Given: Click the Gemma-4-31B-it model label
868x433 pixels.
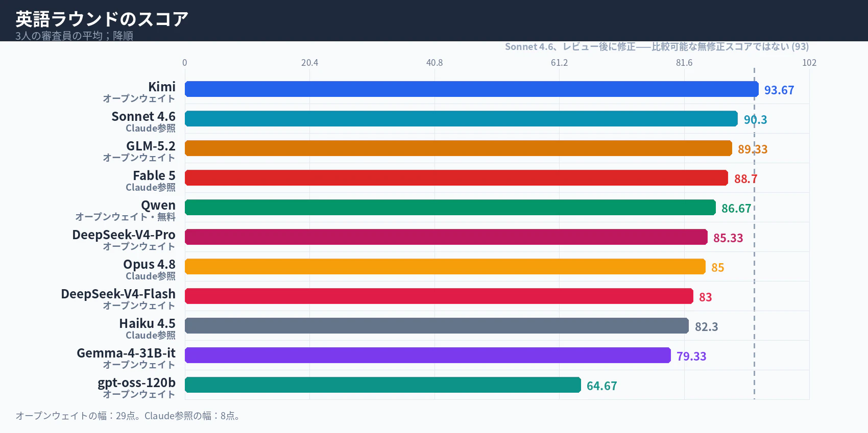Looking at the screenshot, I should (126, 353).
